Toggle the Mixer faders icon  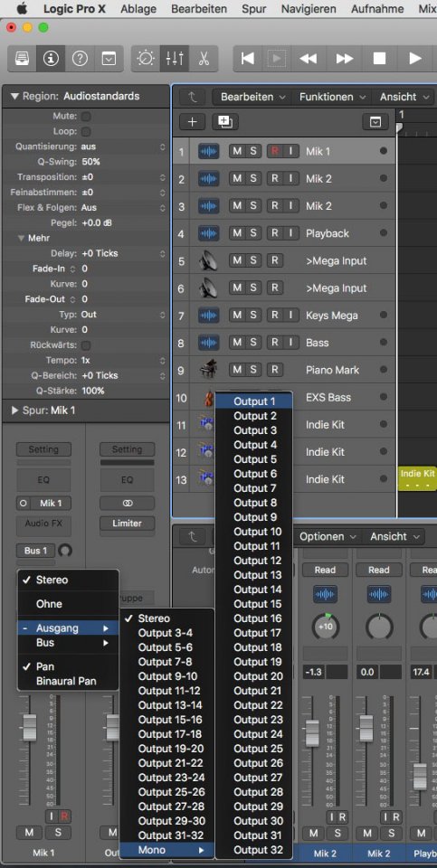(x=175, y=59)
